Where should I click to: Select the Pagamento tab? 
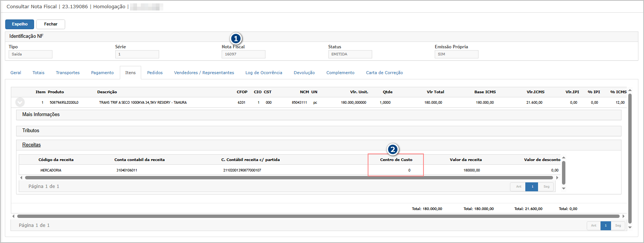pos(102,73)
